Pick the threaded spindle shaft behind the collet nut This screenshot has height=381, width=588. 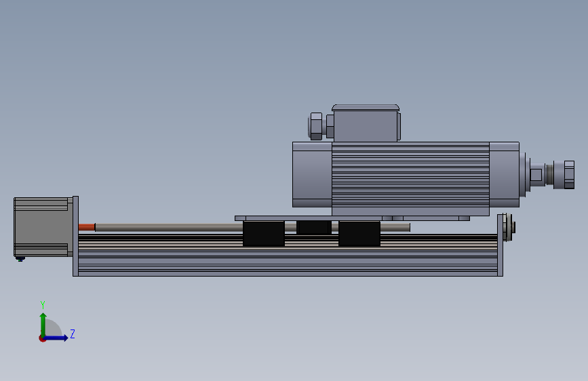[550, 175]
